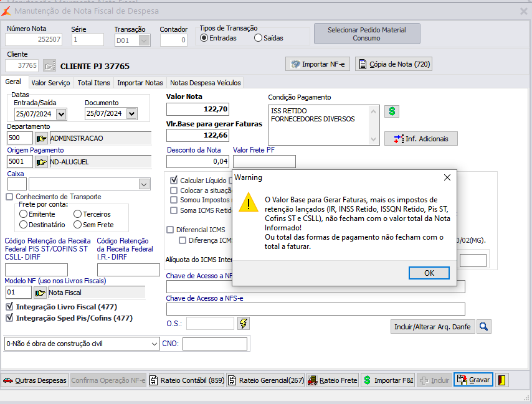532x404 pixels.
Task: Toggle Colocar a situação checkbox
Action: point(174,190)
